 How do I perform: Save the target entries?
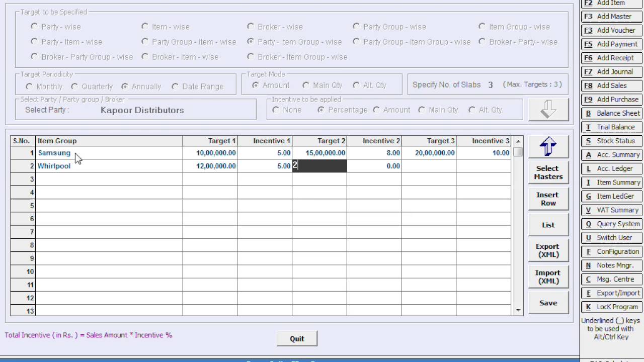coord(548,303)
